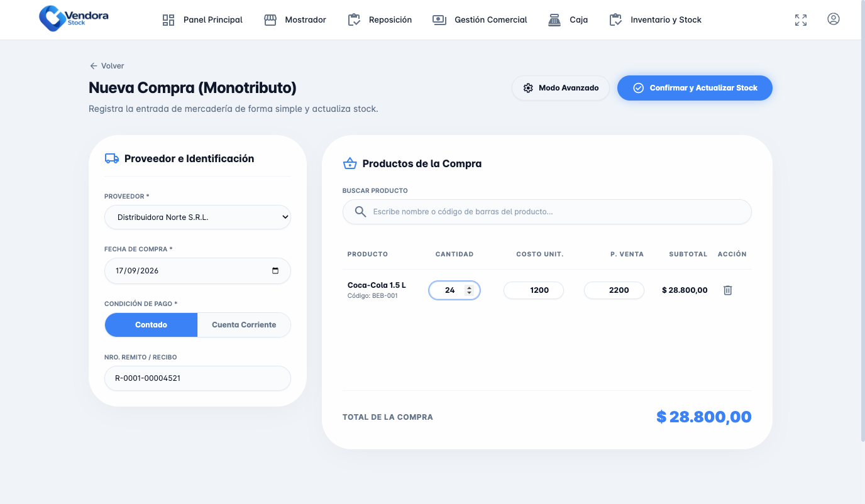Click the magnifier icon in product search
This screenshot has height=504, width=865.
360,212
